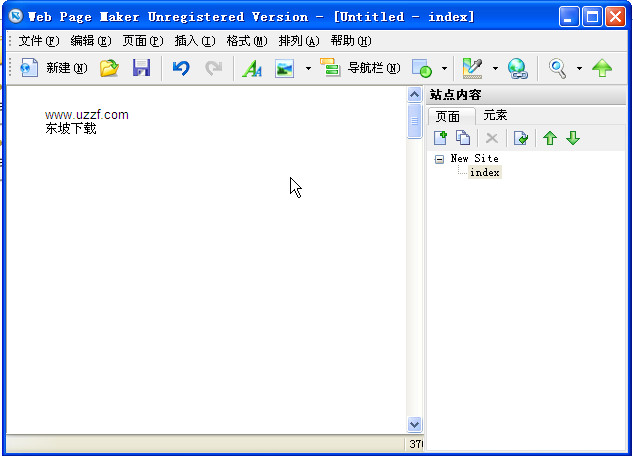This screenshot has height=456, width=633.
Task: Select the index page in the tree
Action: (x=484, y=173)
